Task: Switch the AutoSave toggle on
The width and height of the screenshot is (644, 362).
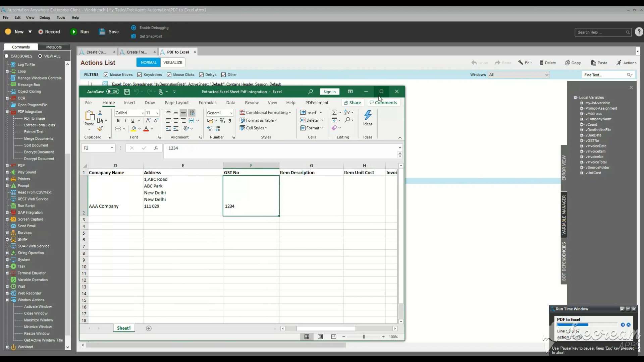Action: point(113,92)
